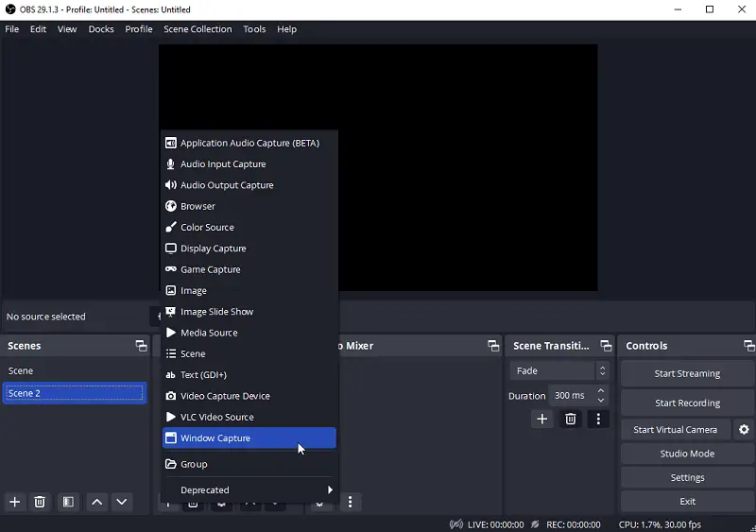Click the camera icon for Video Capture Device
This screenshot has height=532, width=756.
tap(171, 396)
